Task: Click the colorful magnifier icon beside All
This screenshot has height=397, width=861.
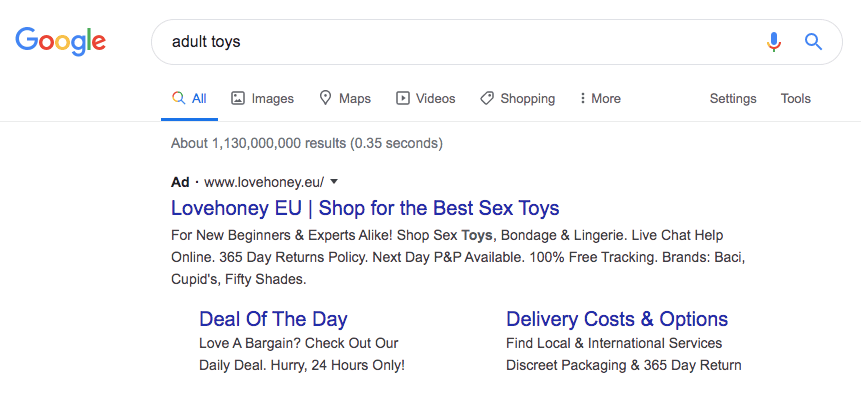Action: pyautogui.click(x=178, y=98)
